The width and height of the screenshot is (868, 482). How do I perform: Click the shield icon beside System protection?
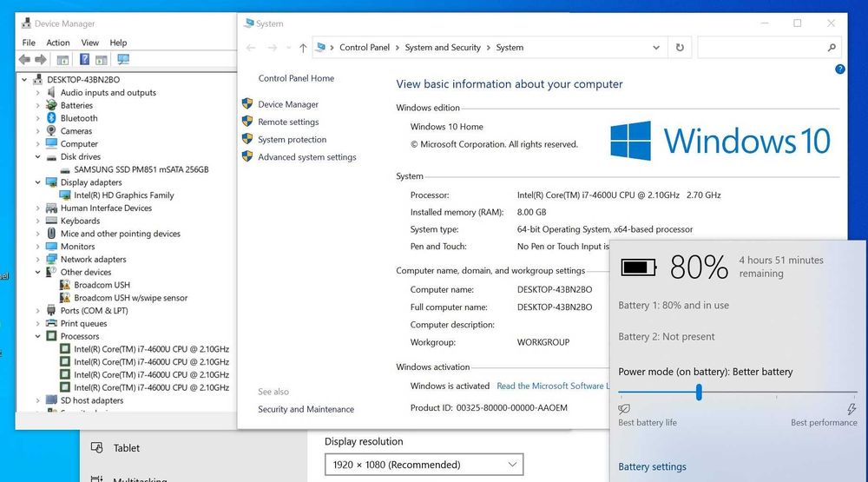point(247,139)
